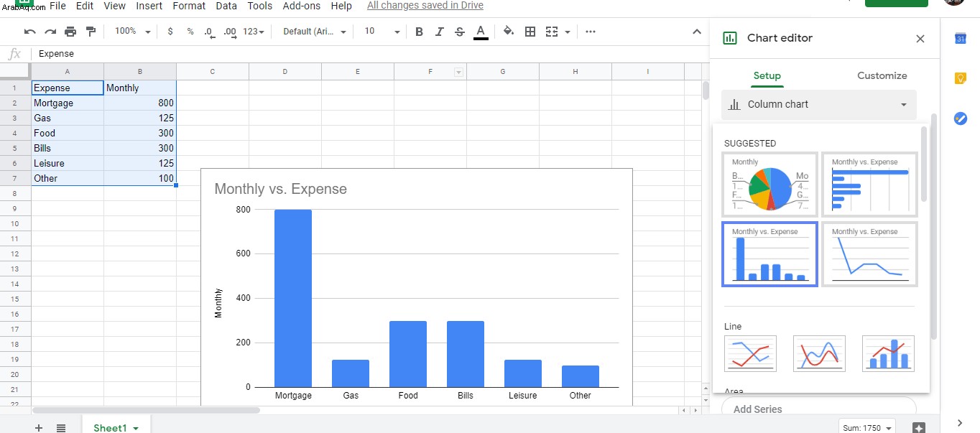Click the Merge cells icon
Screen dimensions: 980x433
coord(552,32)
